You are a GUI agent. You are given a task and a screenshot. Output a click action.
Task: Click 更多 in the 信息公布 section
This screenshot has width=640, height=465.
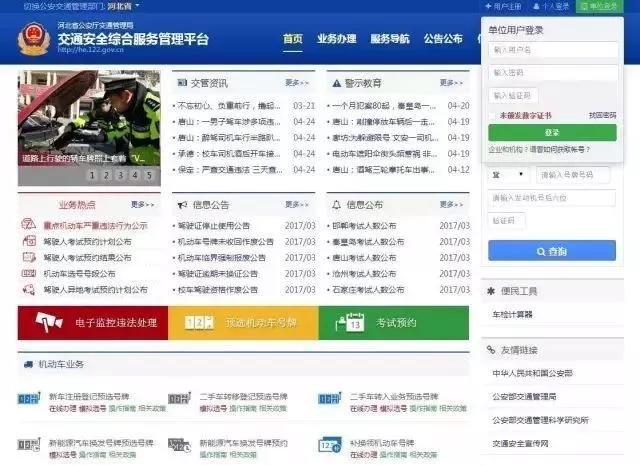tap(451, 205)
